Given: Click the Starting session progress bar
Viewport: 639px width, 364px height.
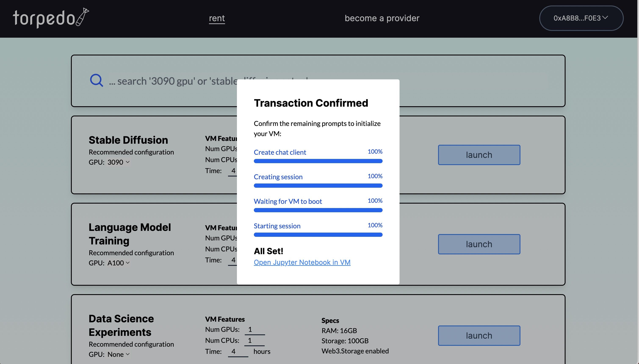Looking at the screenshot, I should point(318,234).
